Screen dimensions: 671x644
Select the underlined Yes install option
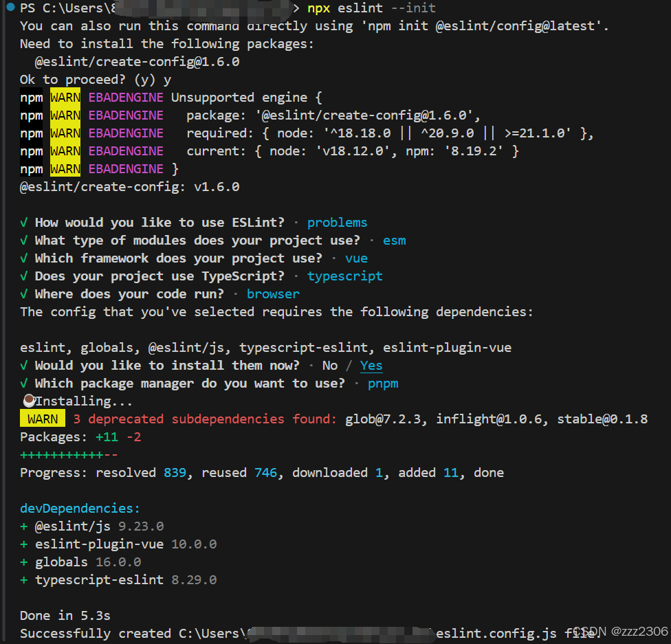click(x=371, y=365)
